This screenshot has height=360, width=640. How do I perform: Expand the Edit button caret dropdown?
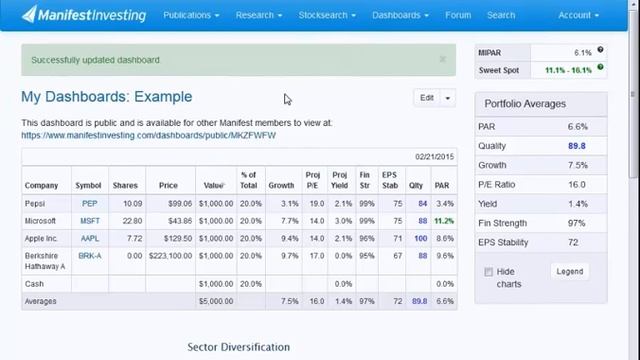[448, 98]
